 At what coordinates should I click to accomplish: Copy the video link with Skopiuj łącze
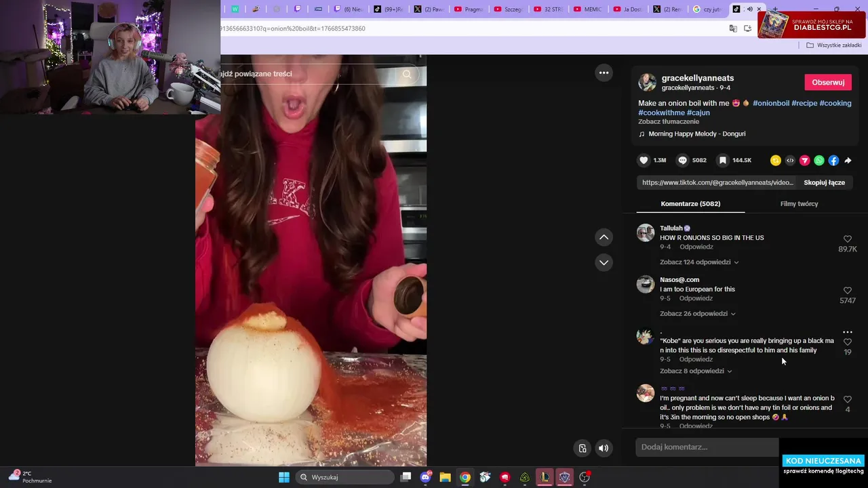tap(824, 182)
